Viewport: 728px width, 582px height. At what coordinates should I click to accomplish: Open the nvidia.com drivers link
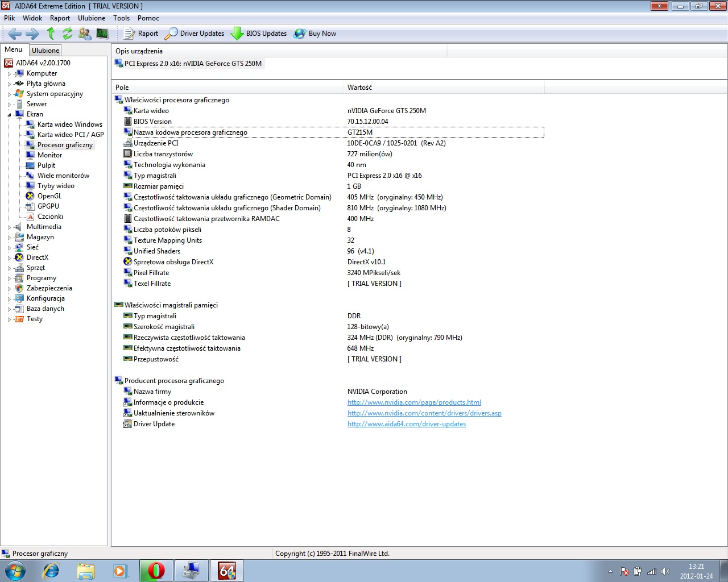(x=424, y=413)
